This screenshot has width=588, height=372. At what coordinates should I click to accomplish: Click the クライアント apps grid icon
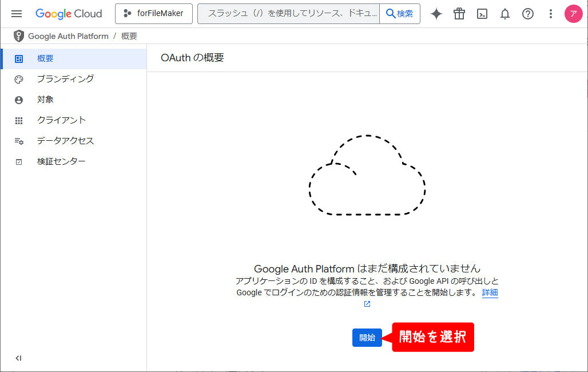click(x=19, y=121)
